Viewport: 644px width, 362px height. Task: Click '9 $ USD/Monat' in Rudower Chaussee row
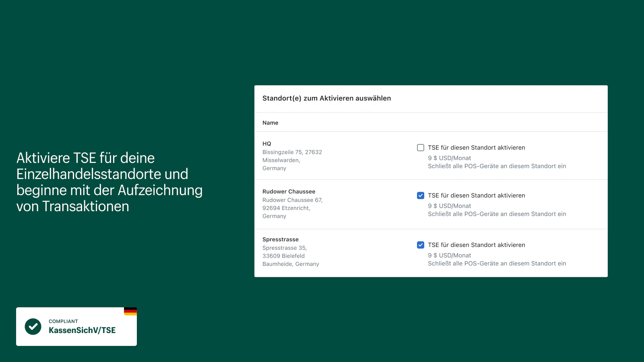point(450,206)
